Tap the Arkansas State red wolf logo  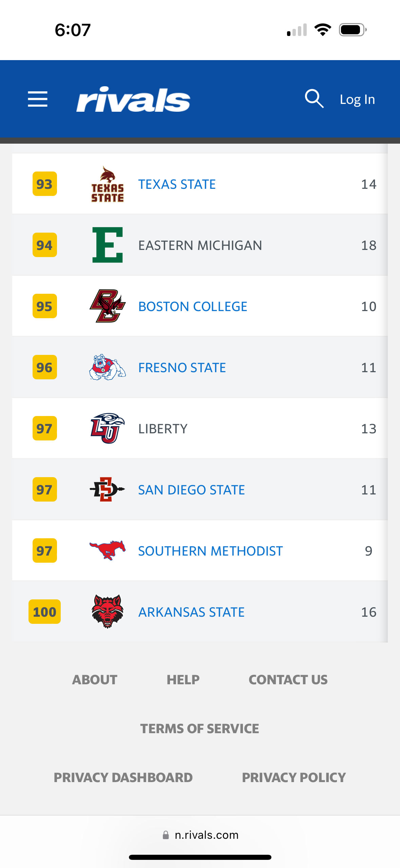[108, 612]
